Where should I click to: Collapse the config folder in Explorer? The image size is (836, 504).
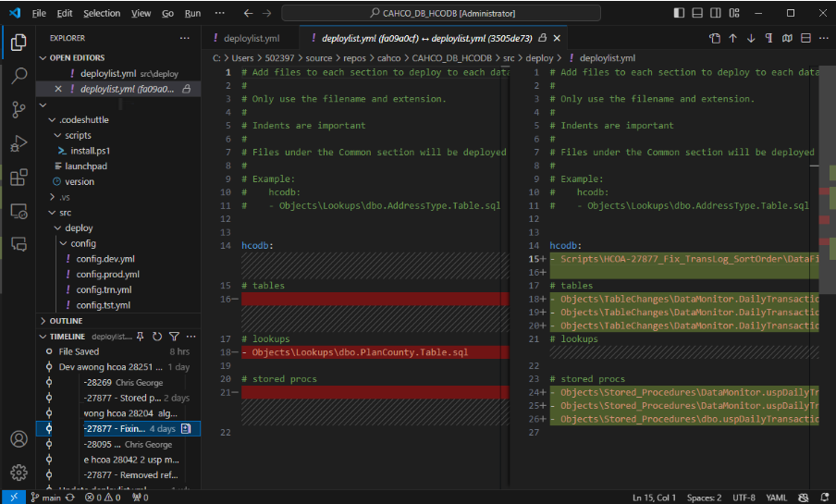[82, 243]
